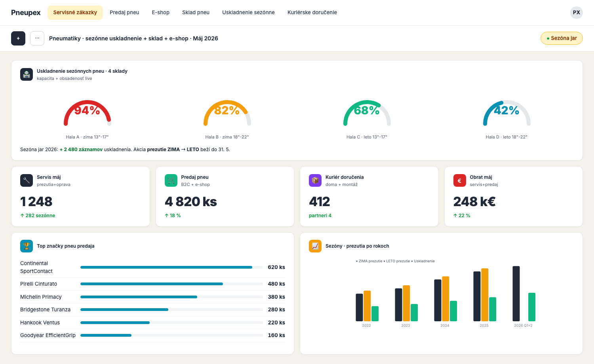Click the Michelin Primacy row label
Viewport: 594px width, 364px height.
coord(41,297)
